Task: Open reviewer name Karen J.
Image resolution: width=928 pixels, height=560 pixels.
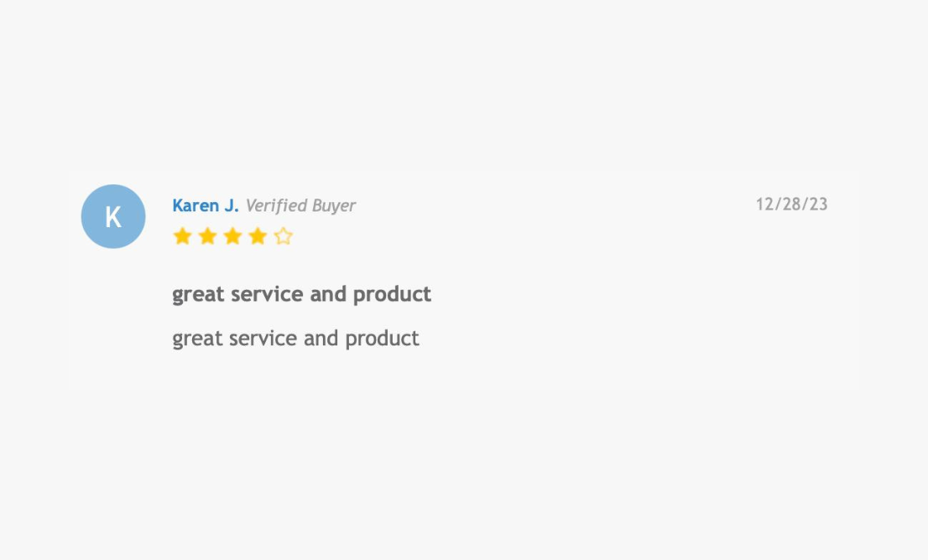Action: (x=205, y=205)
